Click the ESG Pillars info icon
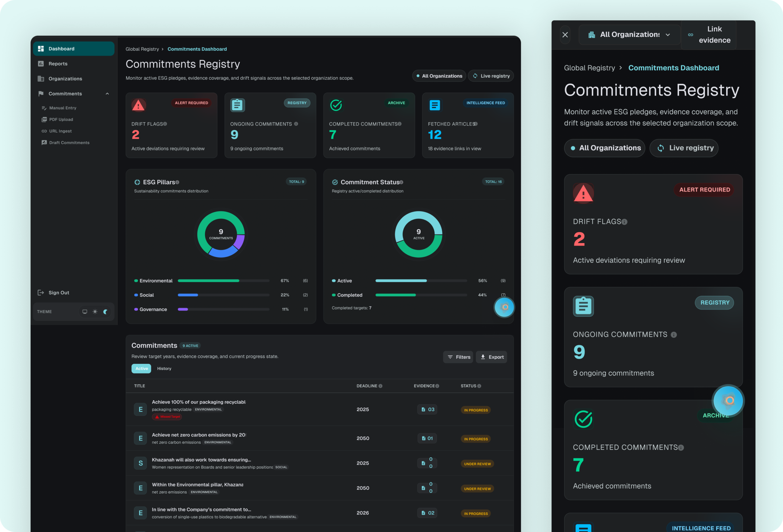 177,182
